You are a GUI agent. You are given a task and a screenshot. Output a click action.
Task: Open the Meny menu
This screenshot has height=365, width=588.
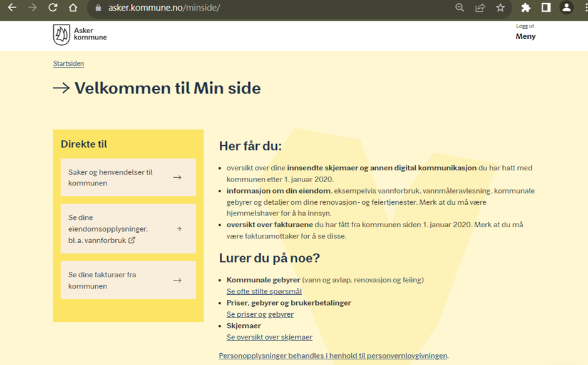525,36
